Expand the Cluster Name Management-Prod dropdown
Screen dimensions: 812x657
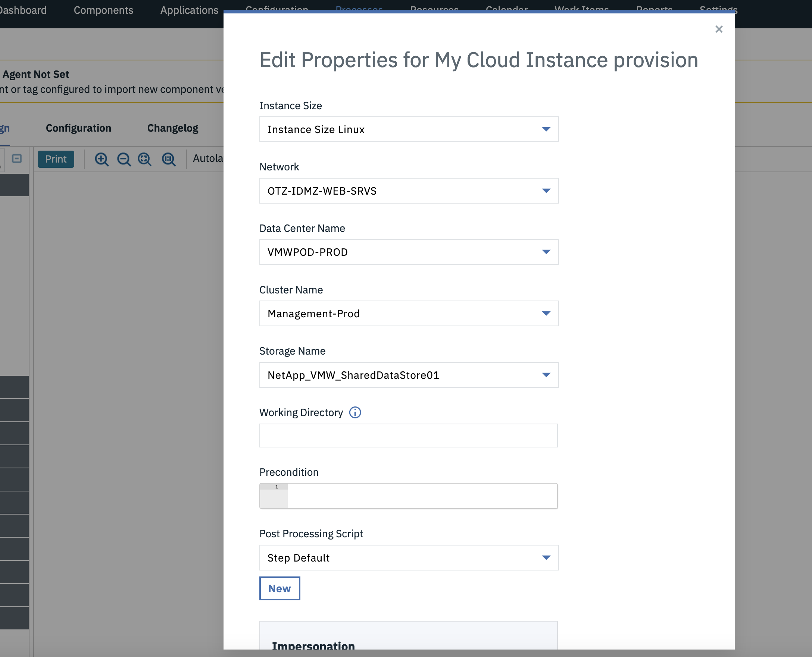coord(409,313)
